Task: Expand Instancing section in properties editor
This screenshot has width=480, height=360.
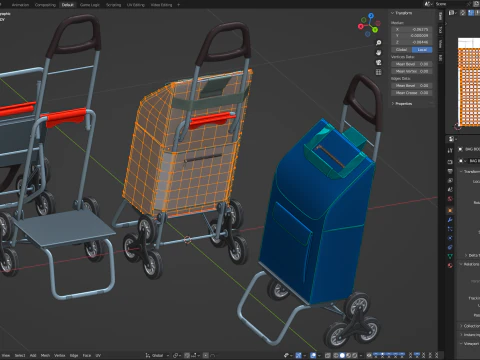Action: (470, 335)
